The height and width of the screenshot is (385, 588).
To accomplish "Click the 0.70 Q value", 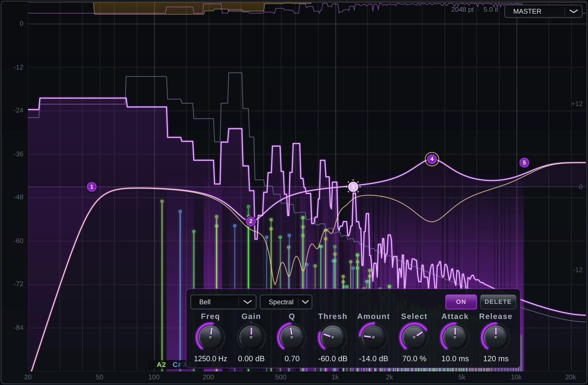I will tap(292, 359).
